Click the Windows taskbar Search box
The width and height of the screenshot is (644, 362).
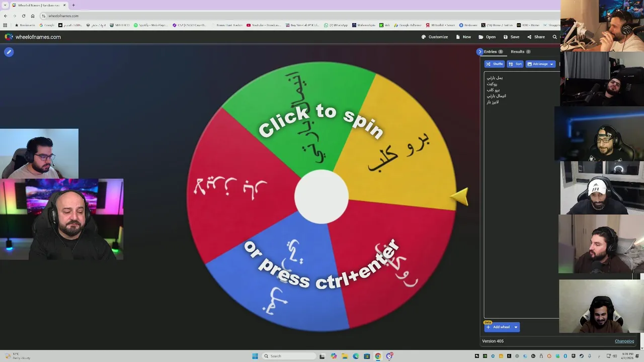pos(289,356)
